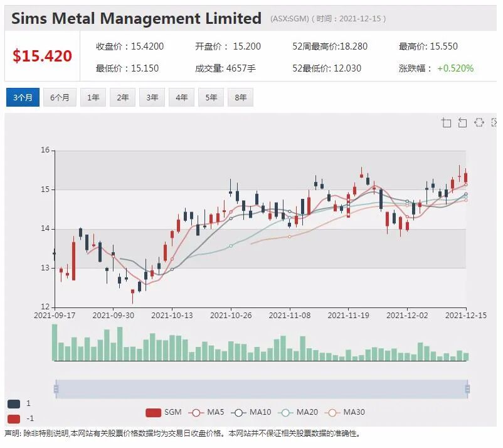This screenshot has height=448, width=503.
Task: Click the 2021-11-08 axis label
Action: pos(290,316)
